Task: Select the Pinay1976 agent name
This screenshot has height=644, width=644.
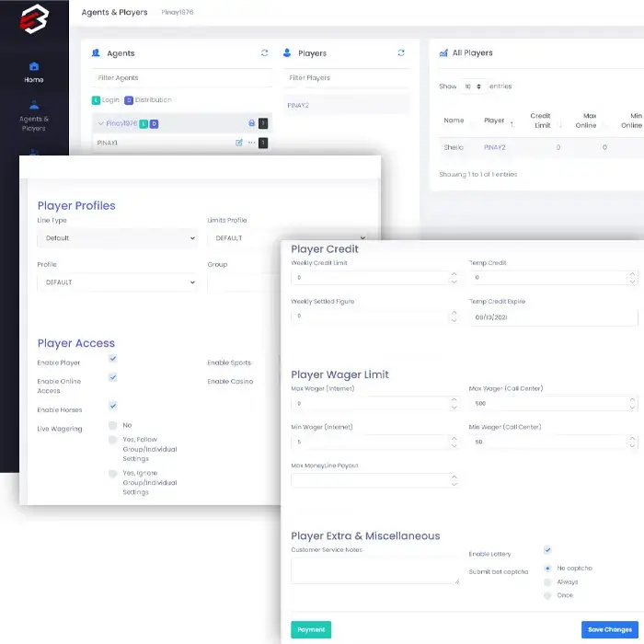Action: 121,123
